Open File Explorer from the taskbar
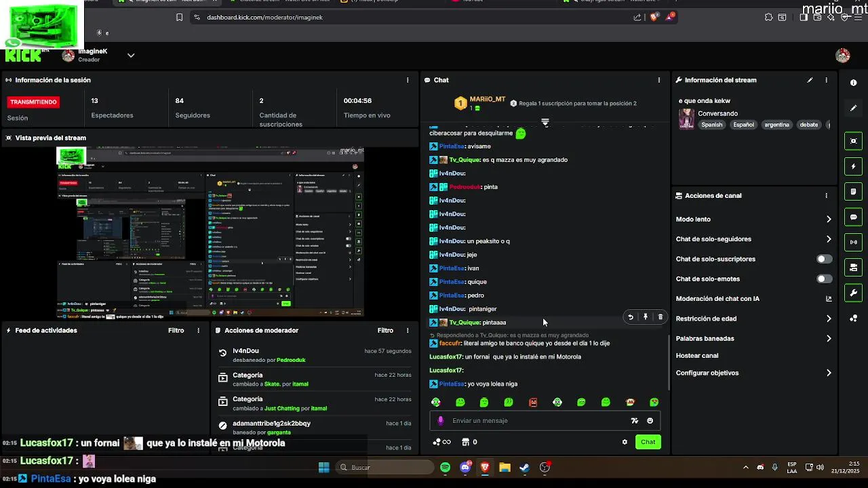This screenshot has width=868, height=488. 505,468
